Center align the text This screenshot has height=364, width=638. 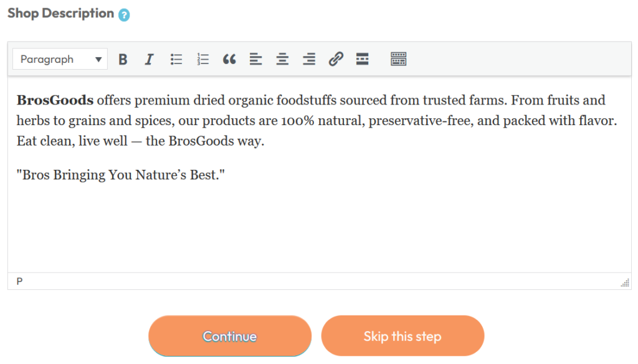[x=282, y=60]
